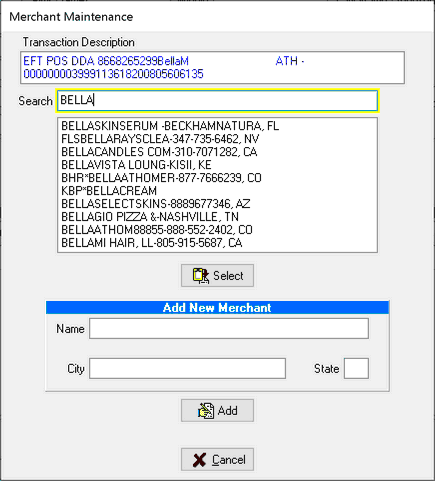This screenshot has width=435, height=481.
Task: Click the Transaction Description text area
Action: click(212, 67)
